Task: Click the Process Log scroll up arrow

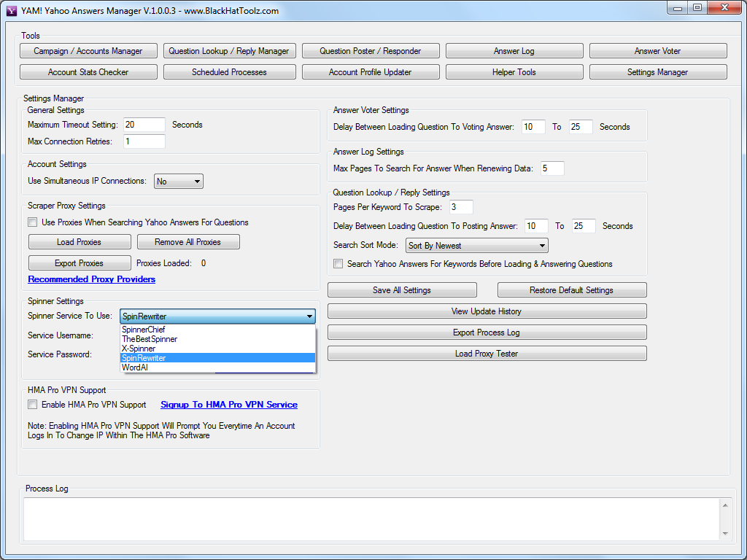Action: (x=725, y=505)
